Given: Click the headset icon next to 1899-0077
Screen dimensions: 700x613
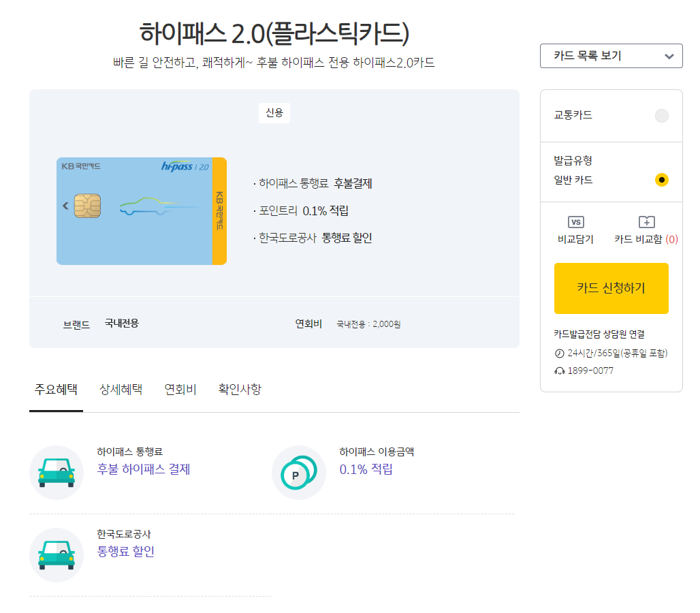Looking at the screenshot, I should pyautogui.click(x=559, y=371).
